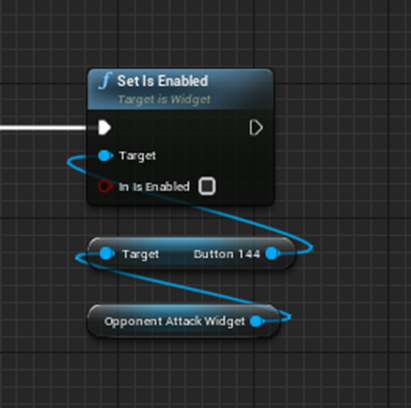
Task: Click the hollow execution output pin
Action: coord(256,128)
